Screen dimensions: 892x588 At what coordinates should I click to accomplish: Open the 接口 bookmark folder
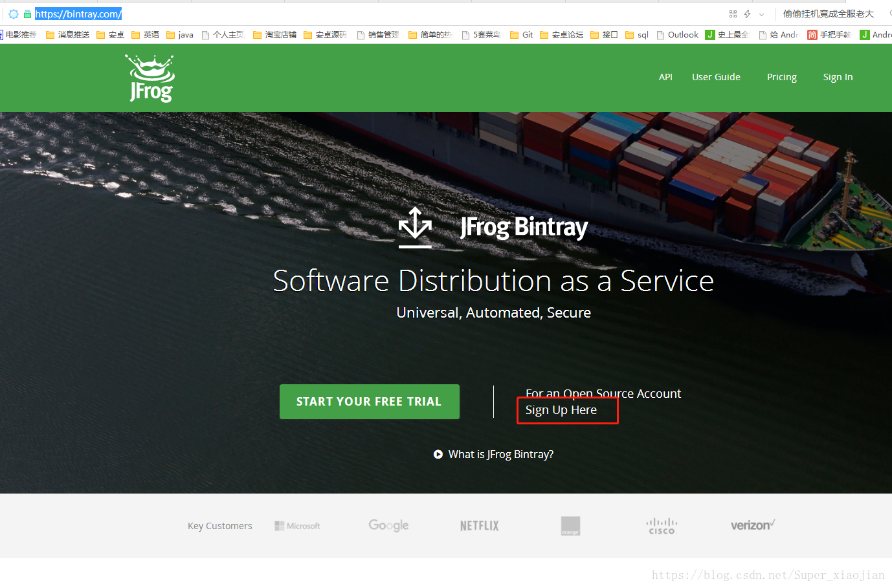coord(604,35)
